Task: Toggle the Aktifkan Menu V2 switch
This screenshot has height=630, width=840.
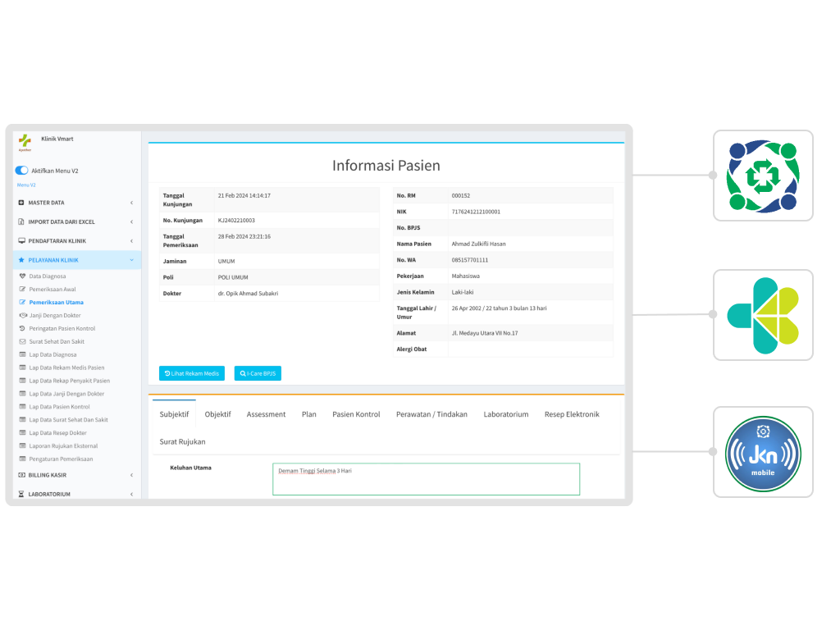Action: coord(22,171)
